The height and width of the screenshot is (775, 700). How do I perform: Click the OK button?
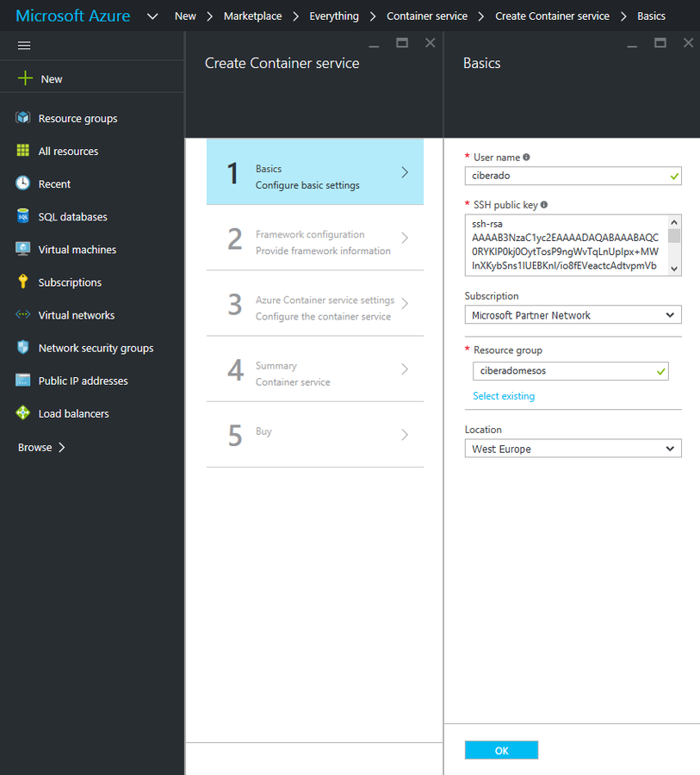tap(501, 750)
